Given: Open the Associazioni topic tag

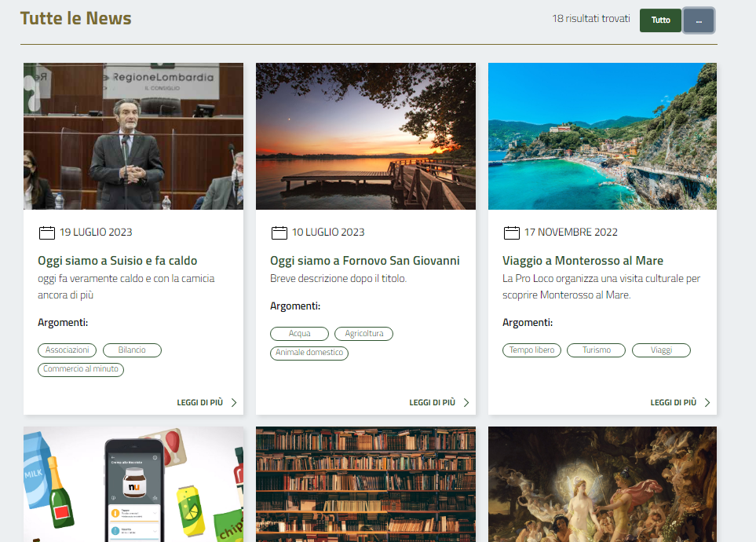Looking at the screenshot, I should click(x=67, y=350).
